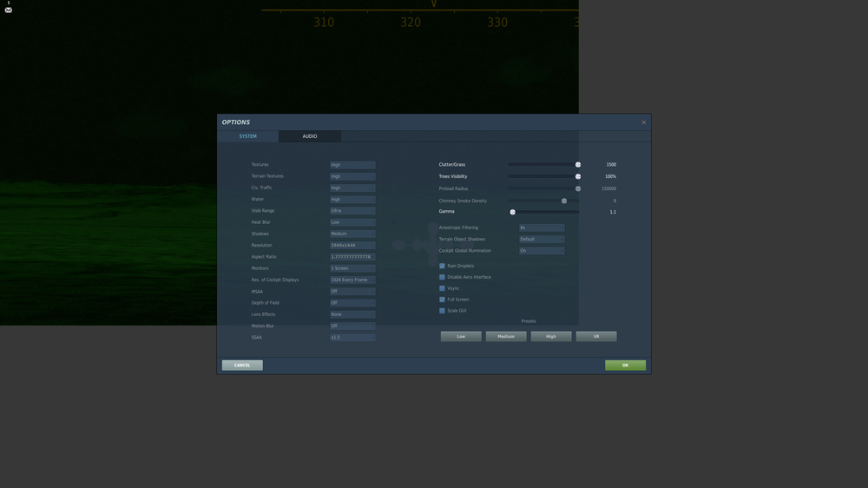Apply the Low preset
This screenshot has width=868, height=488.
pos(461,336)
